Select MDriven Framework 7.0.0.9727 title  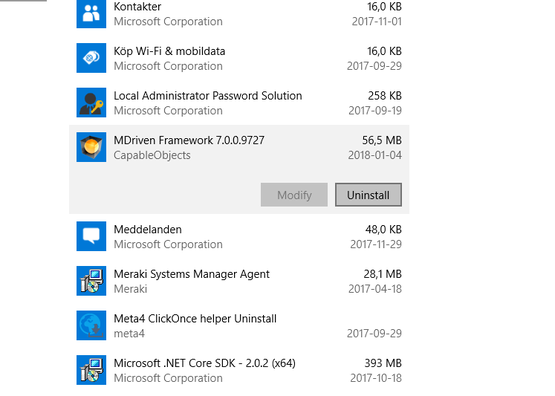pyautogui.click(x=189, y=140)
